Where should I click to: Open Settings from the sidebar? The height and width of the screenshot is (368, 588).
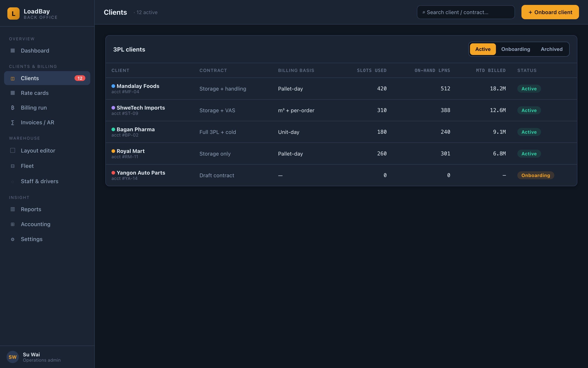47,239
